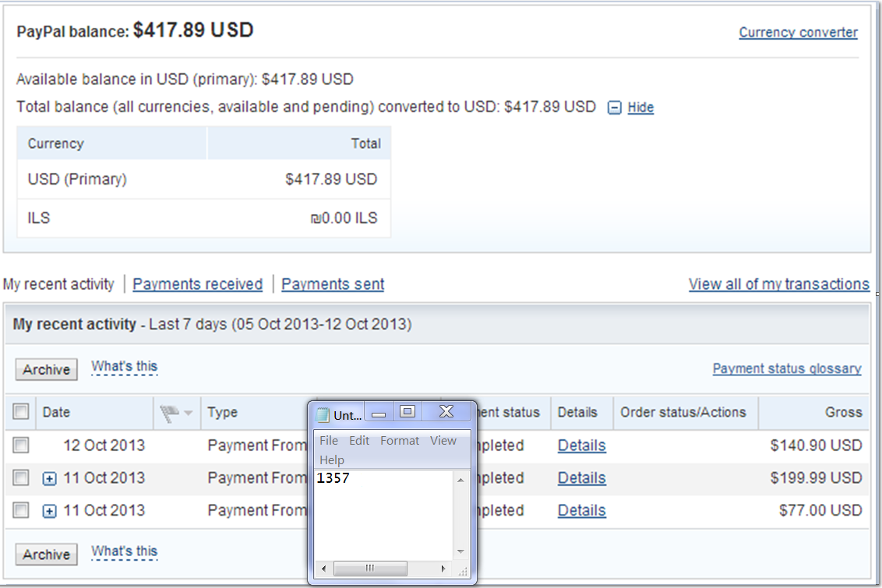882x588 pixels.
Task: Click the 12 Oct 2013 date cell
Action: (104, 445)
